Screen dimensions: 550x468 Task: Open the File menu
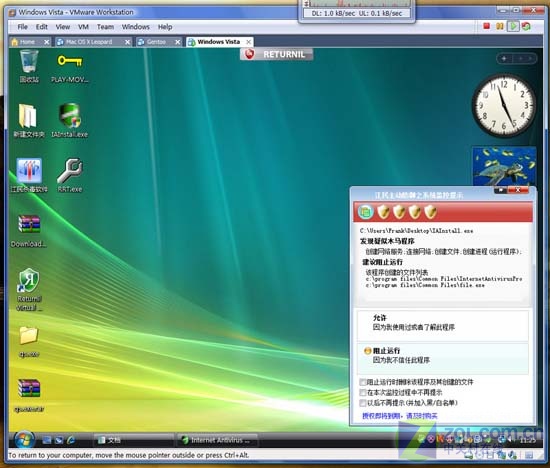pos(22,27)
